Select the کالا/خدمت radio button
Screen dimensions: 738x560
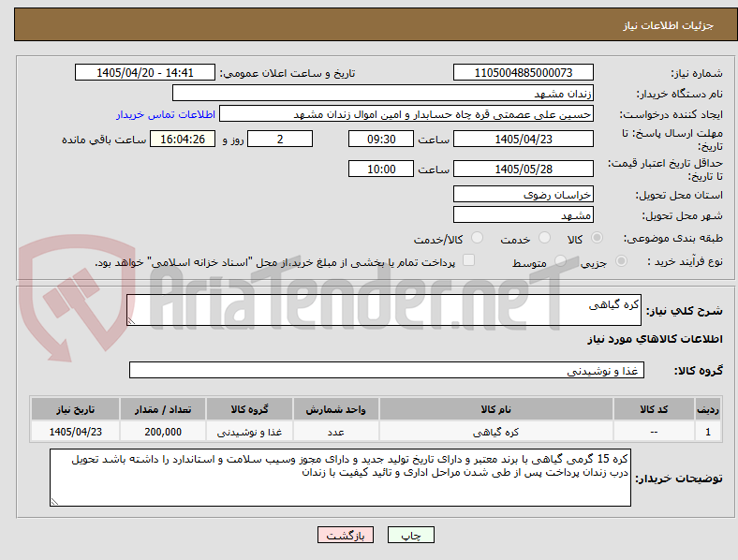click(478, 238)
